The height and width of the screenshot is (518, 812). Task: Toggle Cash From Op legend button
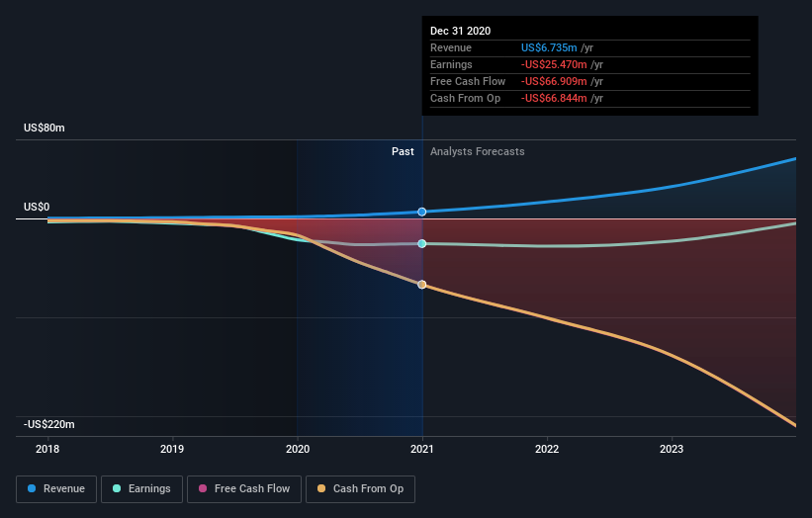(360, 489)
